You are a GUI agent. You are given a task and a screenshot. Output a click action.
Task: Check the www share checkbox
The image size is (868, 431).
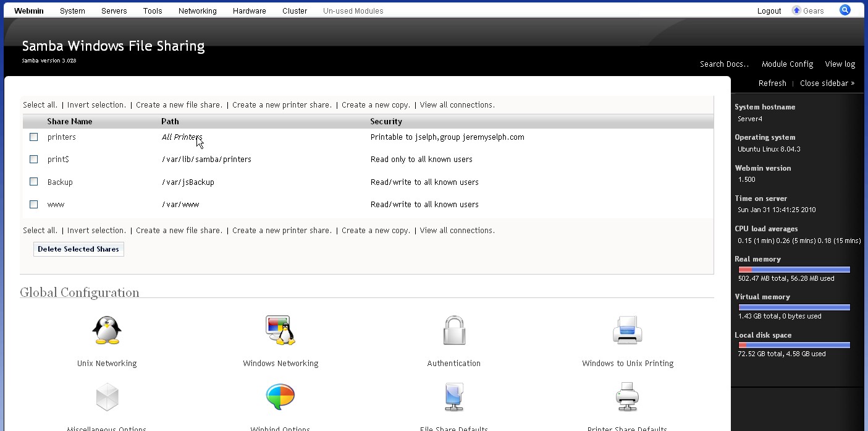(34, 204)
